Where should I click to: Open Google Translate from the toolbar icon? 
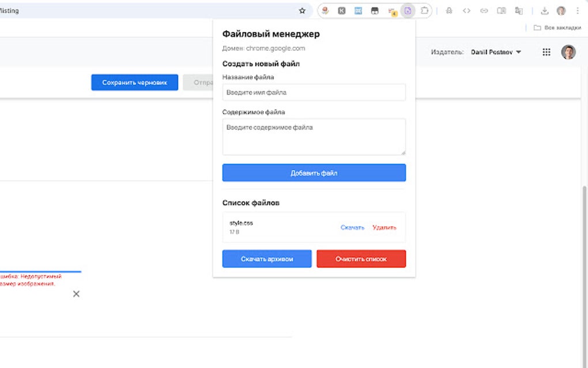click(518, 10)
